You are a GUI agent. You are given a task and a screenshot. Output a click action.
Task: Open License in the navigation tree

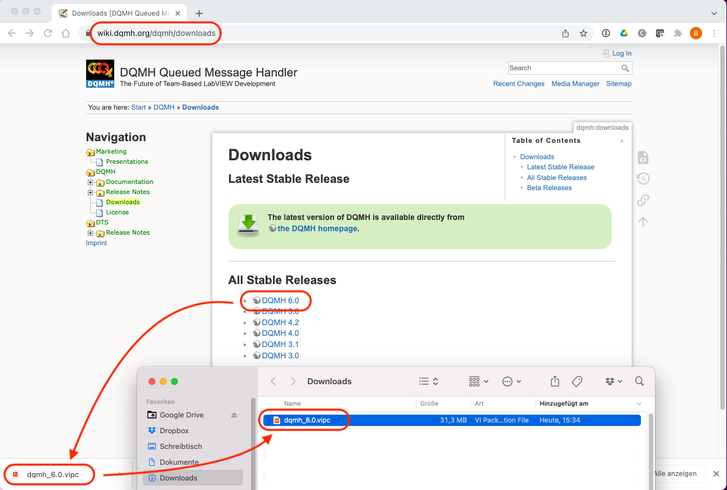point(117,212)
